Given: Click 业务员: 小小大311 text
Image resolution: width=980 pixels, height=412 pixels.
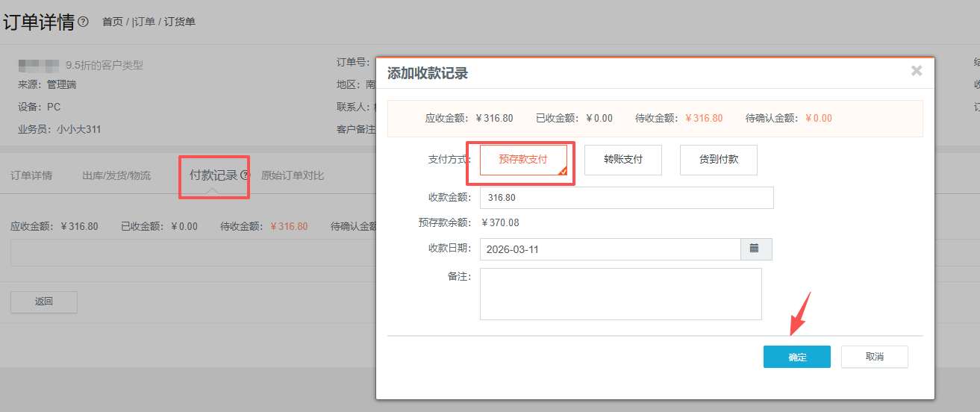Looking at the screenshot, I should click(60, 129).
